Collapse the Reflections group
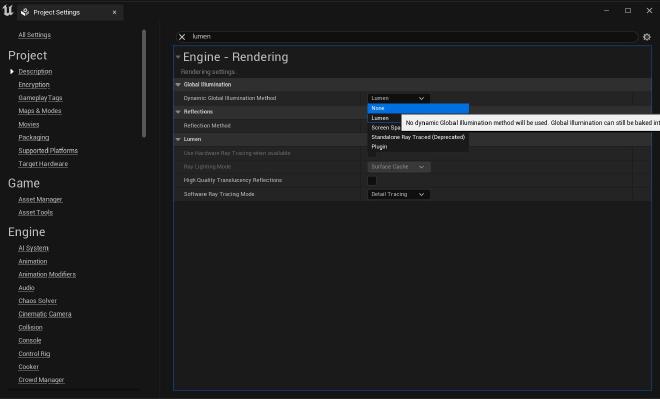This screenshot has width=660, height=399. pyautogui.click(x=178, y=112)
